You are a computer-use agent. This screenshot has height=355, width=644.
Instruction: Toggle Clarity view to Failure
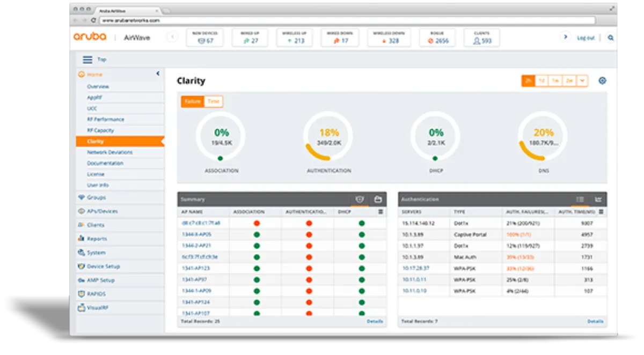pyautogui.click(x=193, y=101)
